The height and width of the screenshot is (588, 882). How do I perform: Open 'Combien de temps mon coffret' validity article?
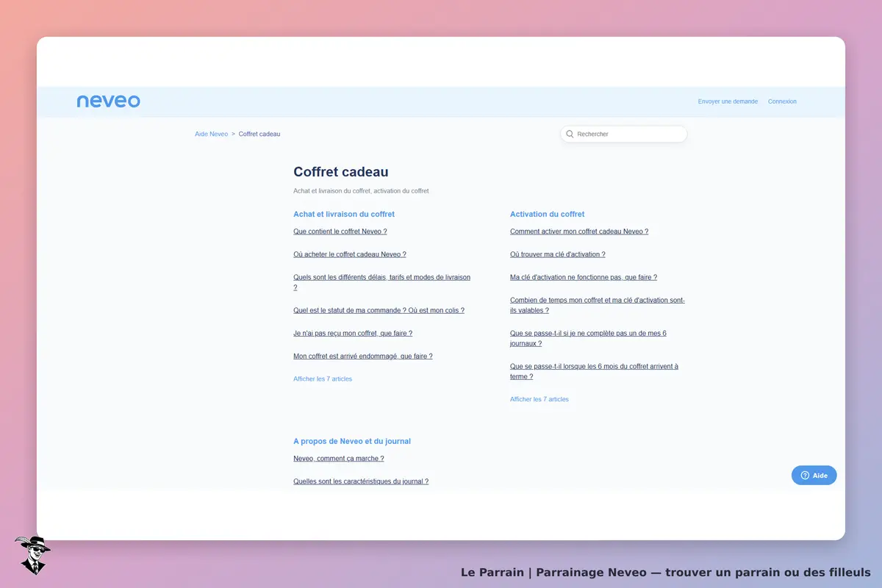(x=598, y=305)
